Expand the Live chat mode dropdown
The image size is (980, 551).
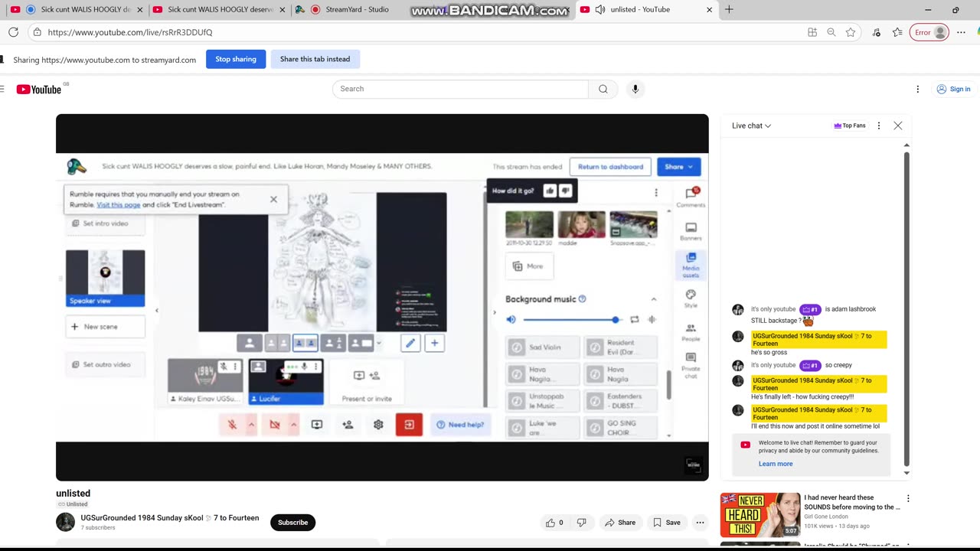pos(751,126)
